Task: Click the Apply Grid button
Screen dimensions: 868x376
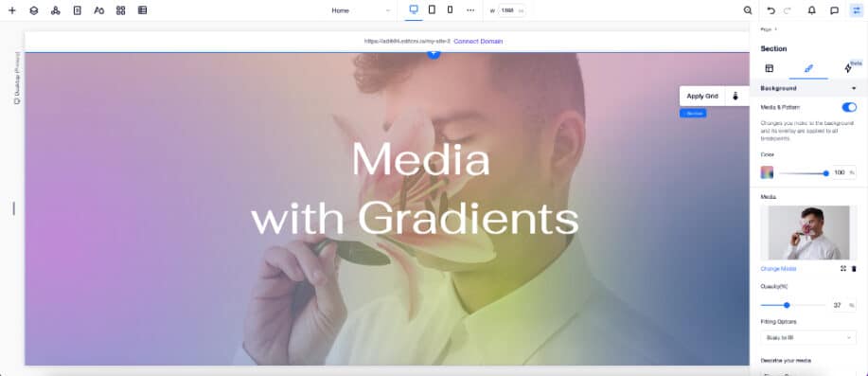Action: 702,96
